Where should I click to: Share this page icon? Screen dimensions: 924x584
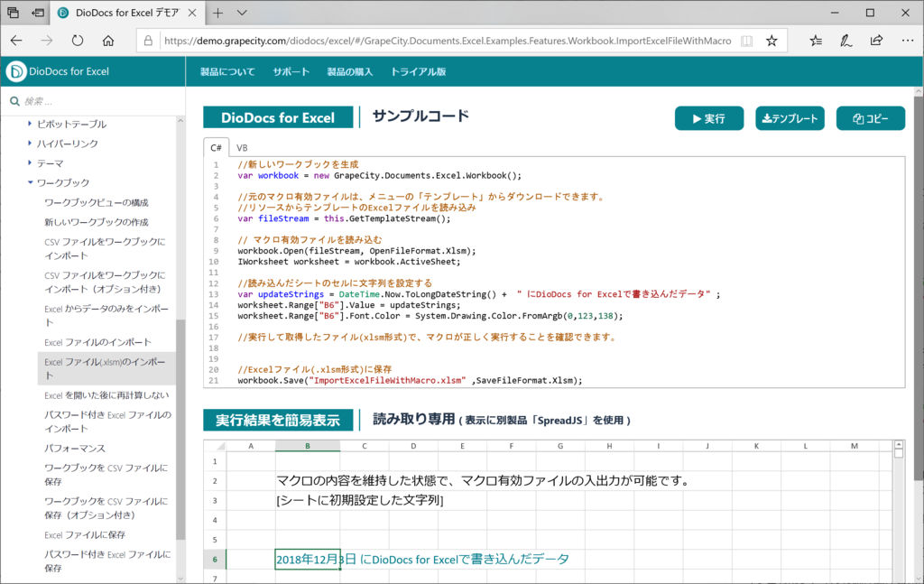tap(876, 41)
